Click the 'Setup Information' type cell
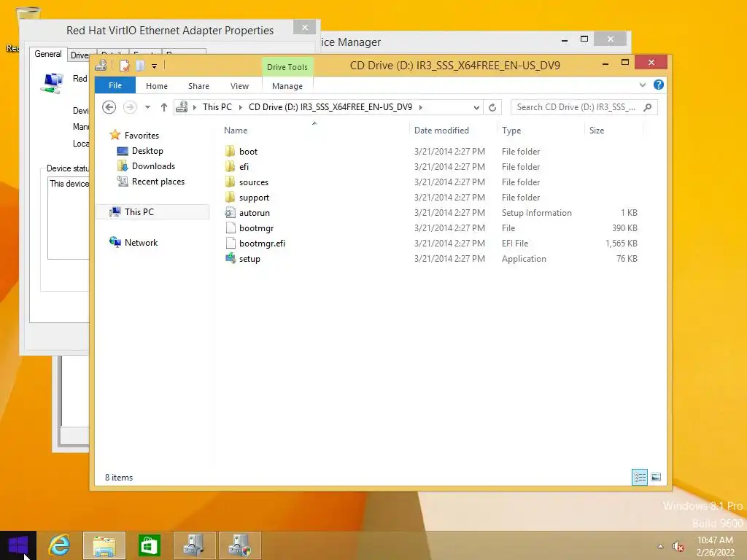The width and height of the screenshot is (747, 560). coord(536,213)
